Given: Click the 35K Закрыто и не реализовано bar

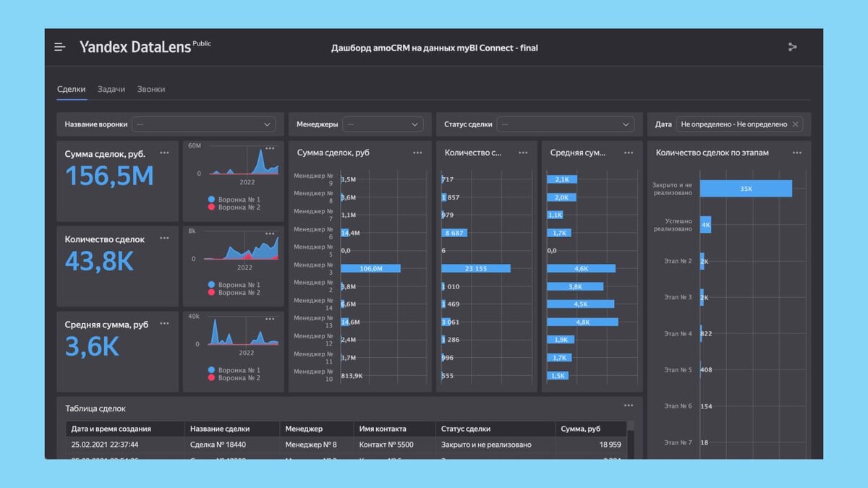Looking at the screenshot, I should [746, 189].
